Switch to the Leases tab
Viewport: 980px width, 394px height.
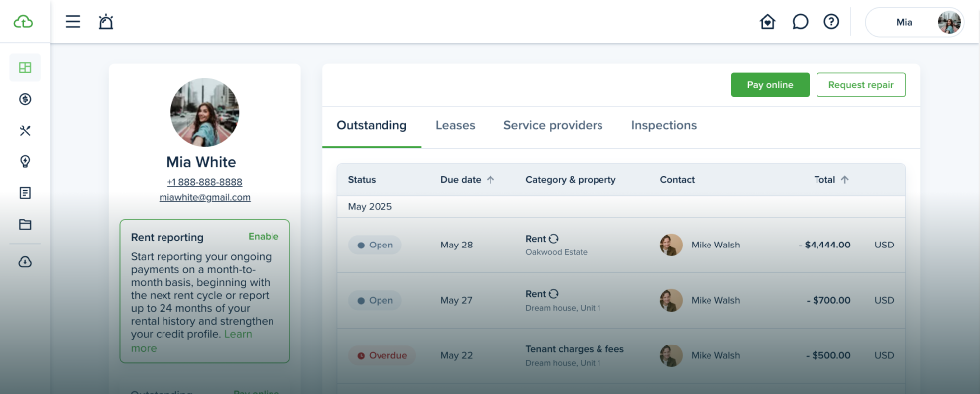coord(455,125)
